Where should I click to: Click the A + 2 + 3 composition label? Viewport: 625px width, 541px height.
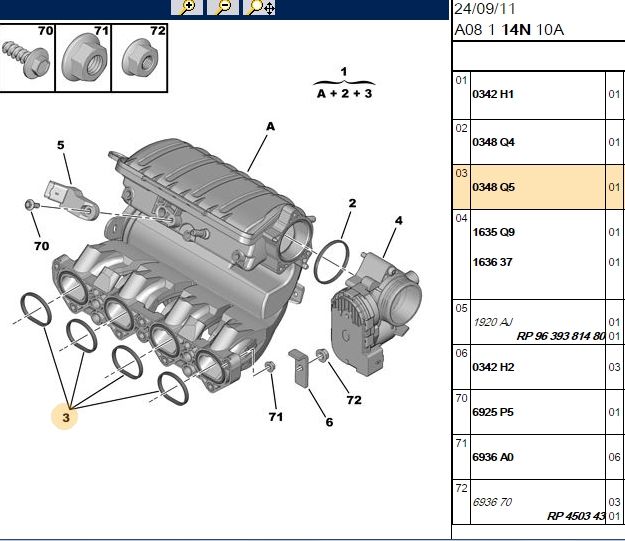click(x=344, y=94)
